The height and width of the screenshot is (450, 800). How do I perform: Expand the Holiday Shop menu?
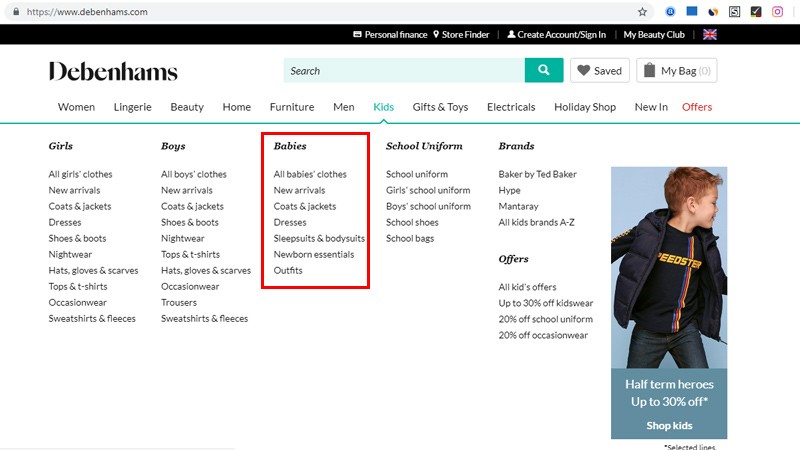(585, 107)
